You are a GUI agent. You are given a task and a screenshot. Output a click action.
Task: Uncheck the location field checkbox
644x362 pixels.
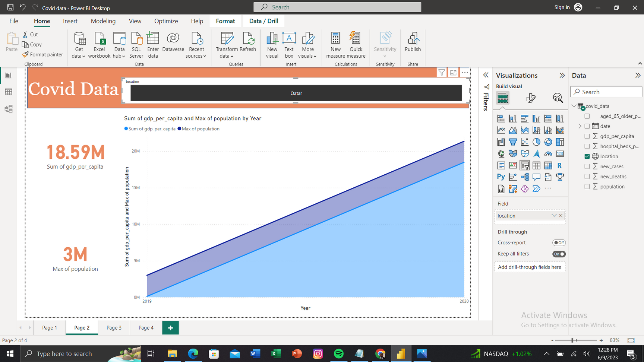pos(587,156)
